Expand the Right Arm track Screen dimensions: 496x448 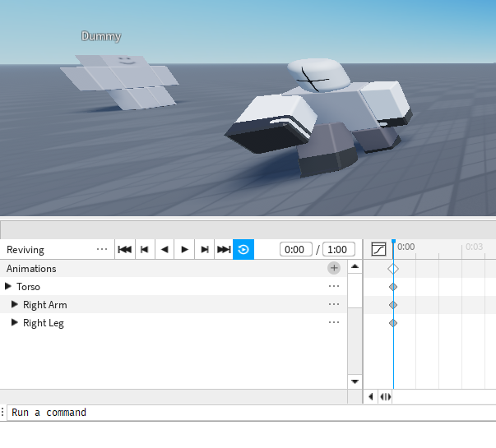[x=15, y=304]
